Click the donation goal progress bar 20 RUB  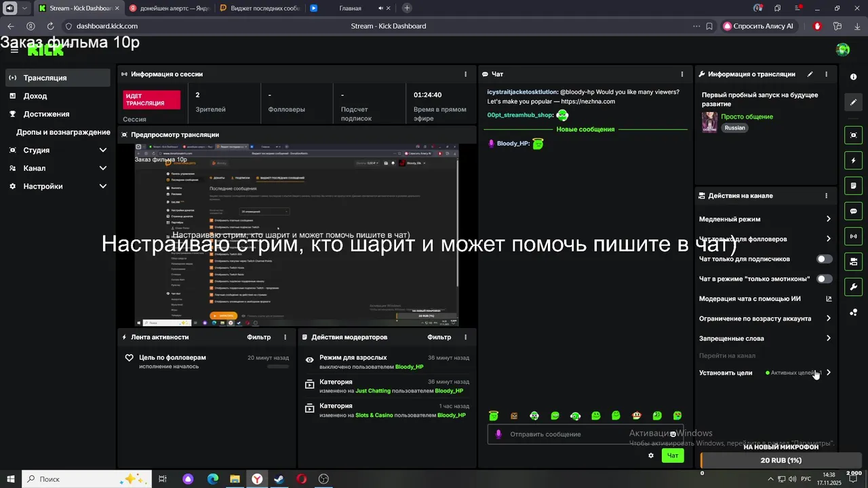pos(781,461)
